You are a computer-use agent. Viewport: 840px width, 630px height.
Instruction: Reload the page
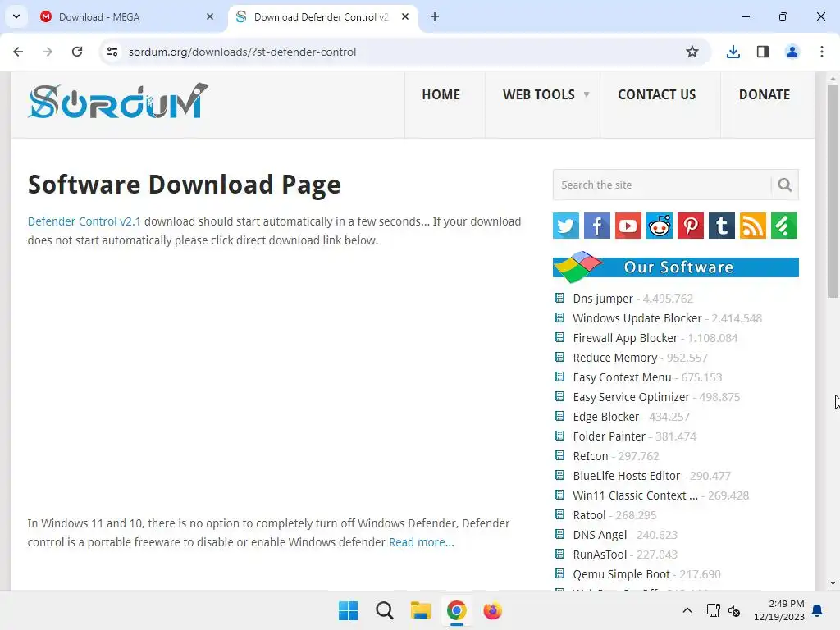(77, 52)
